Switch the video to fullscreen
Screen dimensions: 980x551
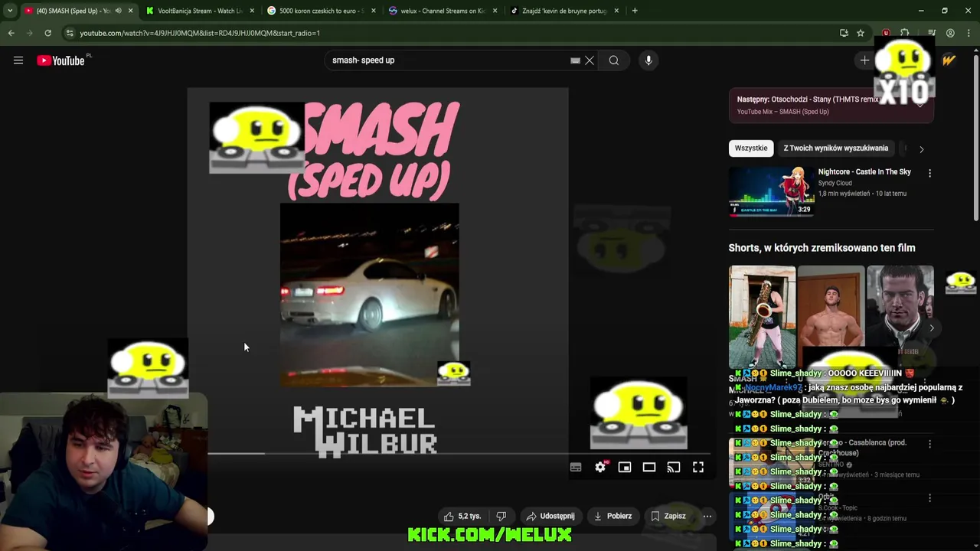pyautogui.click(x=698, y=468)
